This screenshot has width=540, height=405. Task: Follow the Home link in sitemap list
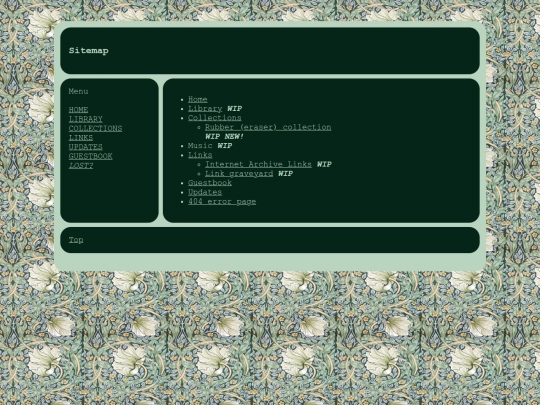tap(198, 100)
